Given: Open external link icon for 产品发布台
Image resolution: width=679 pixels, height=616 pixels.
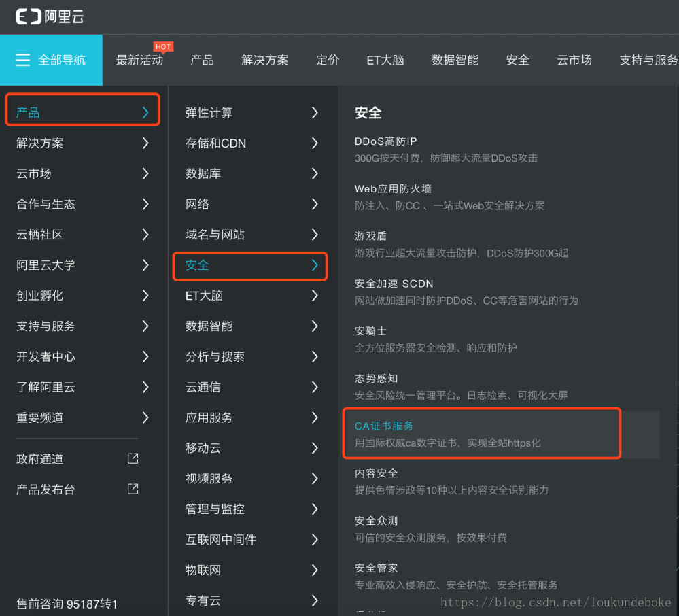Looking at the screenshot, I should tap(133, 489).
